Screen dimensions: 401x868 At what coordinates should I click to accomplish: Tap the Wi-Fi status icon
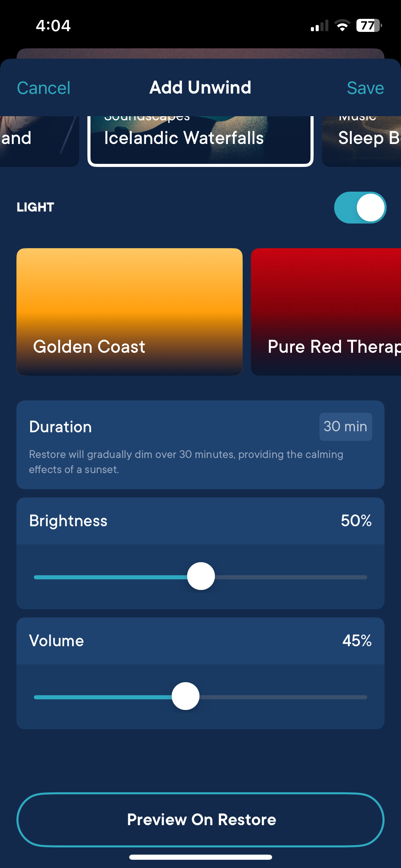click(x=342, y=26)
